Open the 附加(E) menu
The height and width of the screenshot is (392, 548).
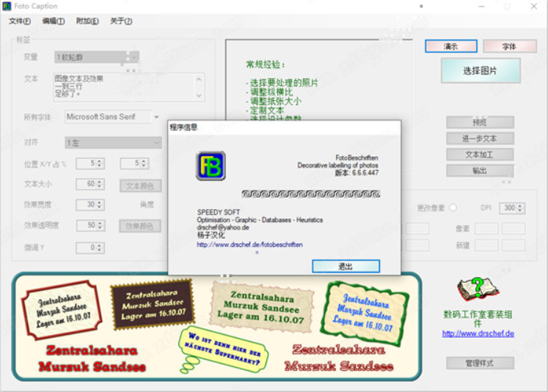pos(87,21)
